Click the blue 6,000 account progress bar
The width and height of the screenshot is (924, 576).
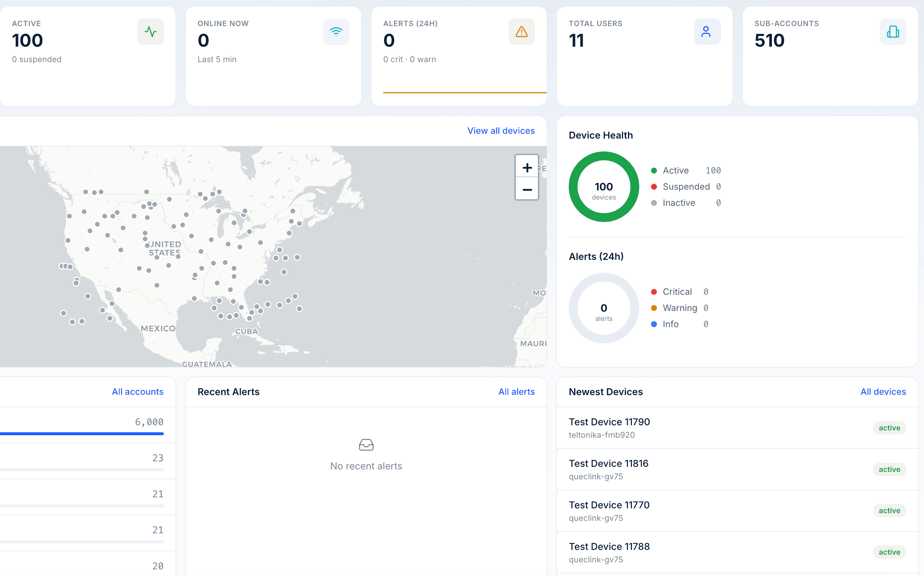click(x=82, y=433)
